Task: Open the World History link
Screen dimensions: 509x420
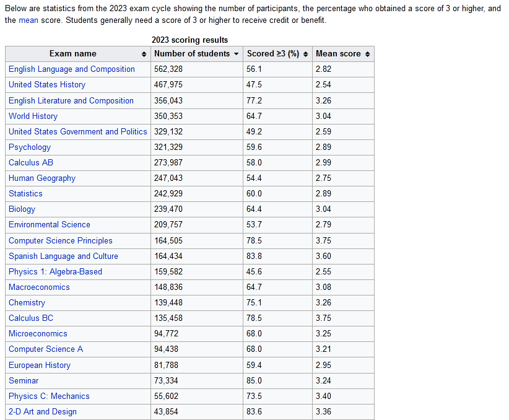Action: click(33, 116)
